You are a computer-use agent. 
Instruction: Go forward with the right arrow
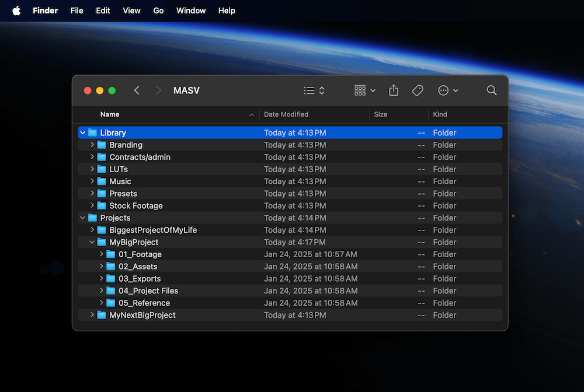[158, 90]
